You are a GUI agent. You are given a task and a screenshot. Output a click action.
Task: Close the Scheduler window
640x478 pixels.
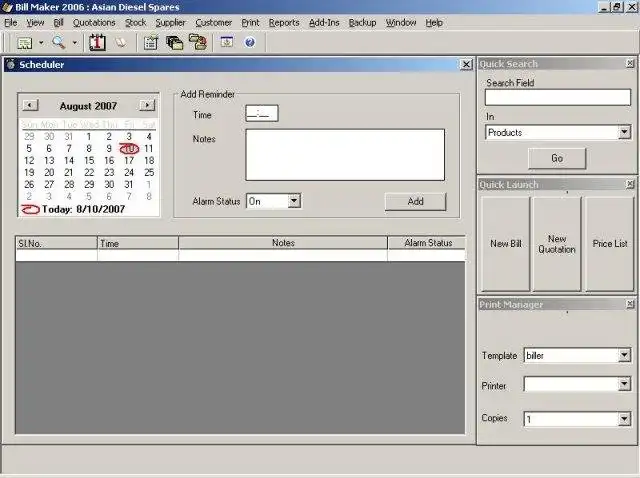click(x=466, y=64)
